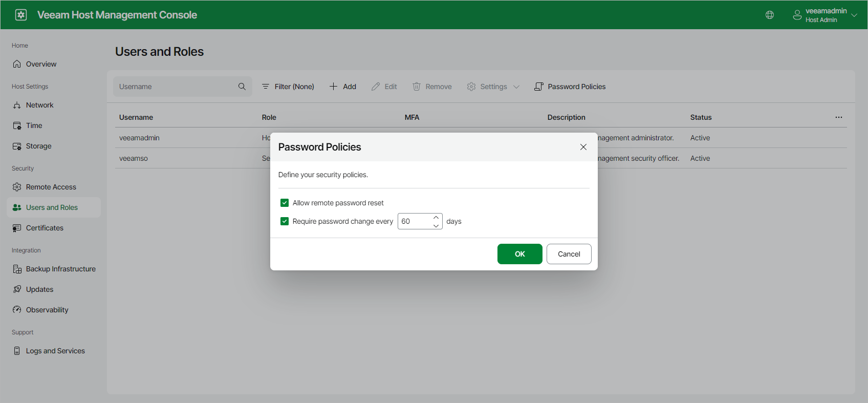Click the Remove toolbar button
This screenshot has width=868, height=403.
click(432, 87)
